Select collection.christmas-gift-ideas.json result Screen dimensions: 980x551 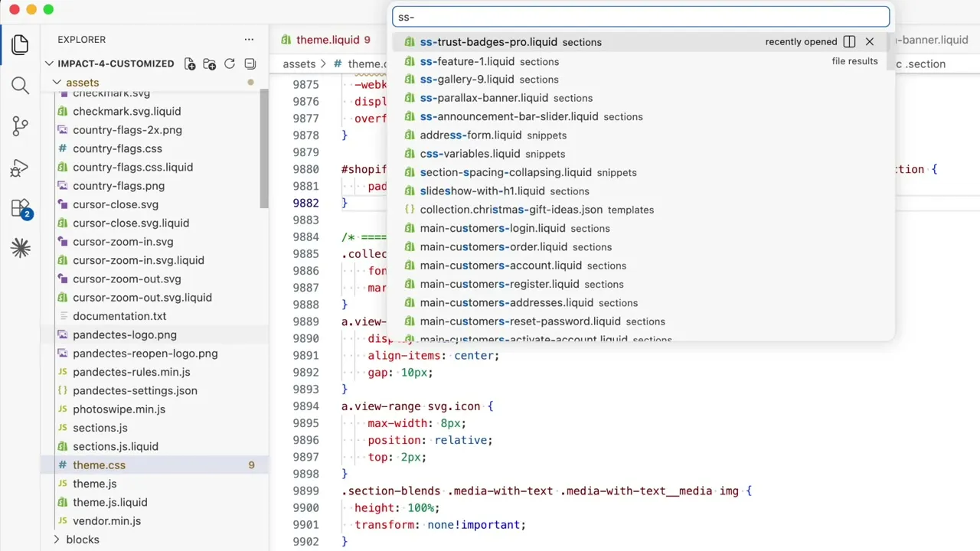641,210
